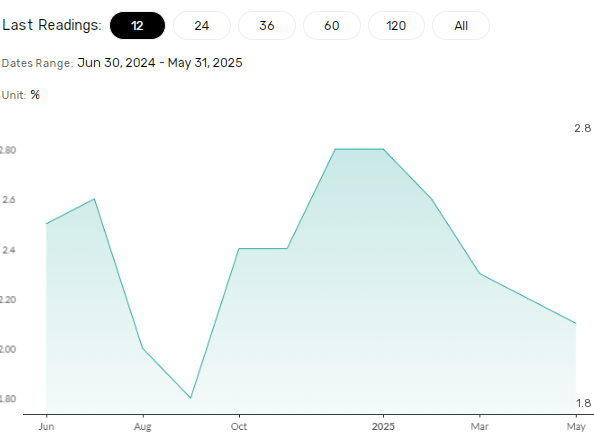Click the 2025 label on the x-axis

click(383, 426)
